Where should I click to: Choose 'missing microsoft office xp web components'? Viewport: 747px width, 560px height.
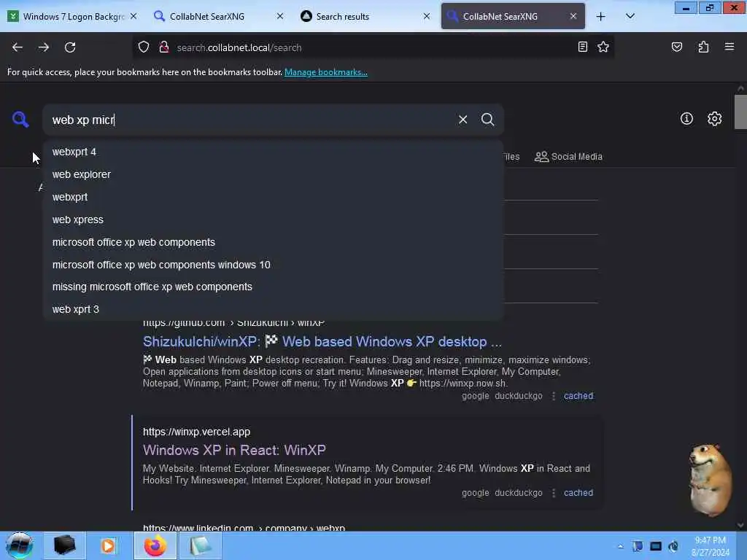tap(273, 287)
